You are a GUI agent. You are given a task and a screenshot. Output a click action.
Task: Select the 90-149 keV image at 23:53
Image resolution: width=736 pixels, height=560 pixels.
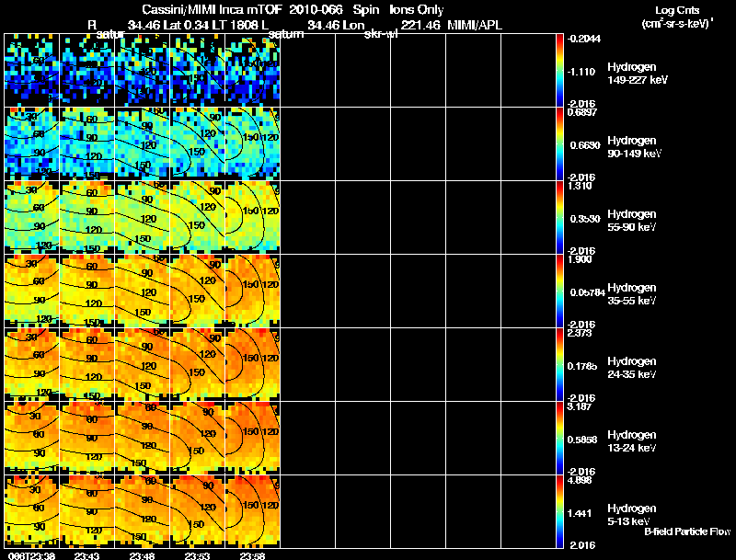pos(197,144)
